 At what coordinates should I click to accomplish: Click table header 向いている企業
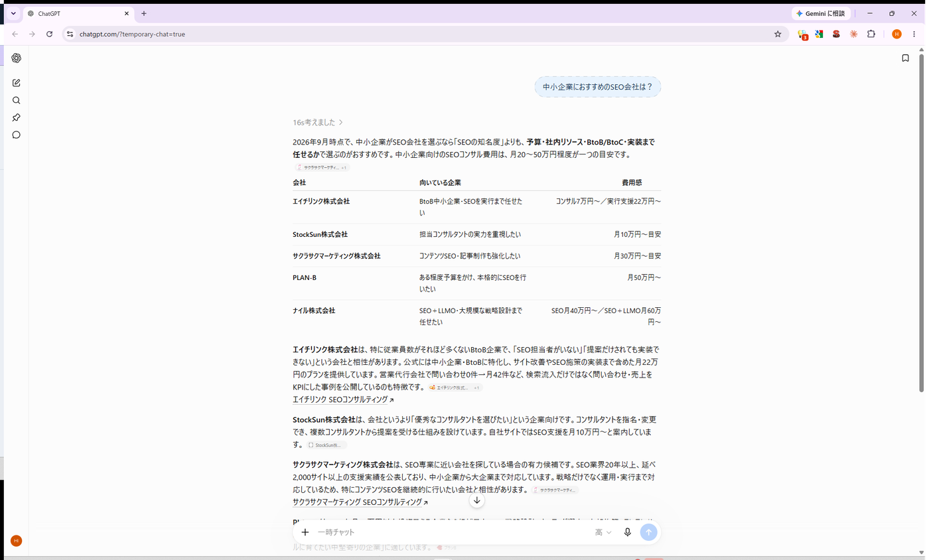click(x=440, y=182)
